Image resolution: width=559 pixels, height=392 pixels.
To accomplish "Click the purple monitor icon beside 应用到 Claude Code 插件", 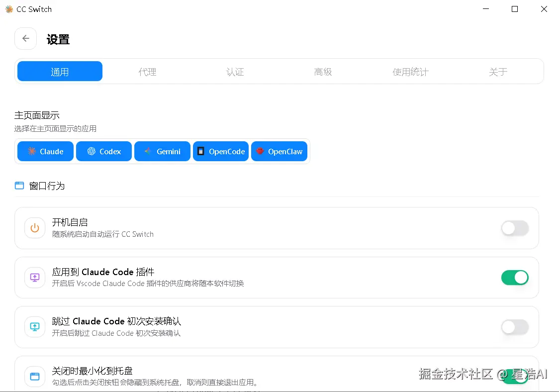I will click(x=35, y=278).
